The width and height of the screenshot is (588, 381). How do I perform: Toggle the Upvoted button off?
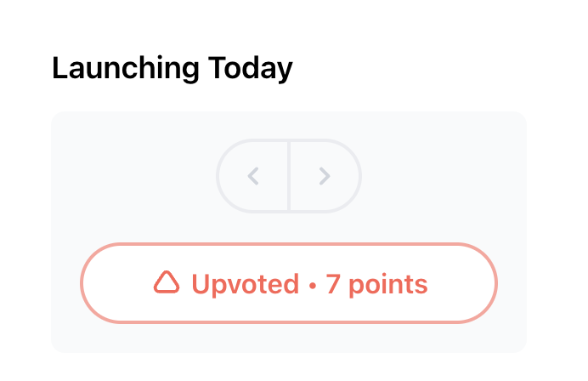pyautogui.click(x=289, y=283)
